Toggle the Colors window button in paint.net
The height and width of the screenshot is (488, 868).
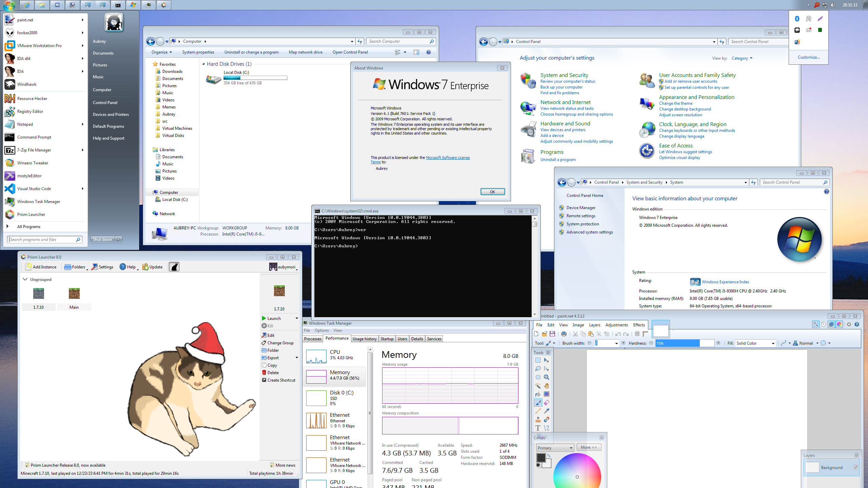tap(839, 324)
